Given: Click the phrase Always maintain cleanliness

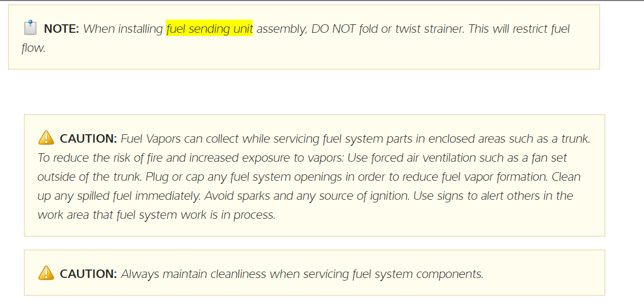Looking at the screenshot, I should click(193, 274).
